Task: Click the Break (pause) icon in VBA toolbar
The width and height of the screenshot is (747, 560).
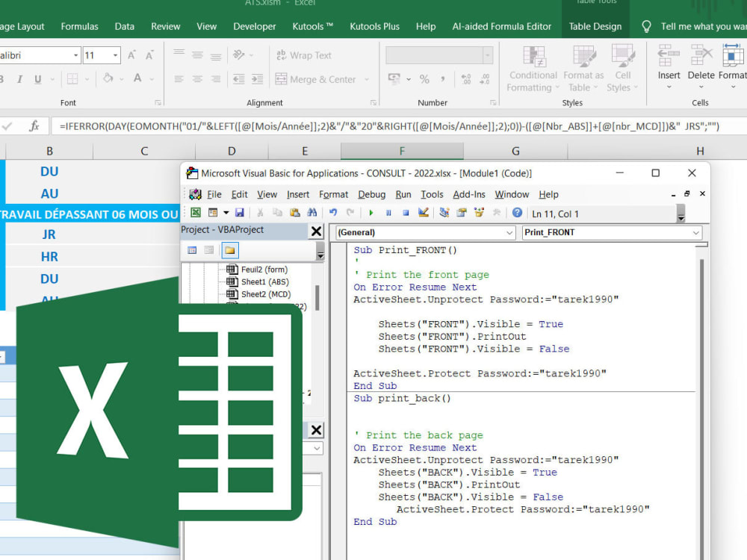Action: 388,214
